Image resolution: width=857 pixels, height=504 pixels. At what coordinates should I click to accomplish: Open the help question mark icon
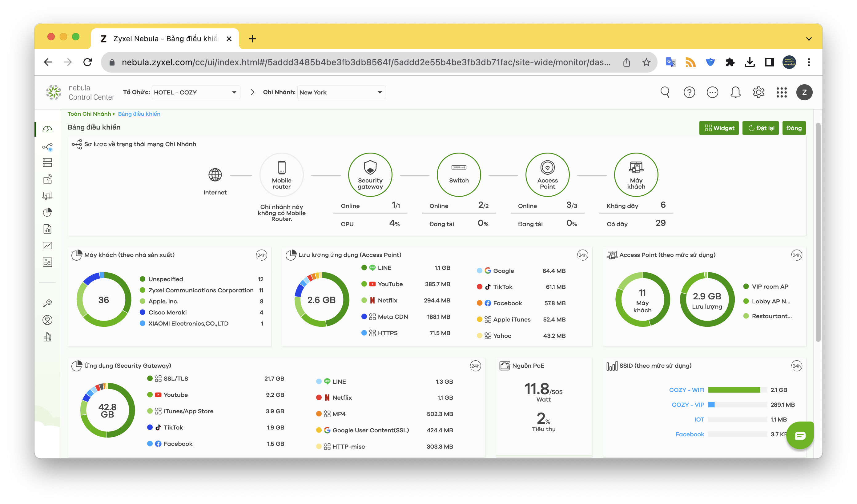[689, 92]
